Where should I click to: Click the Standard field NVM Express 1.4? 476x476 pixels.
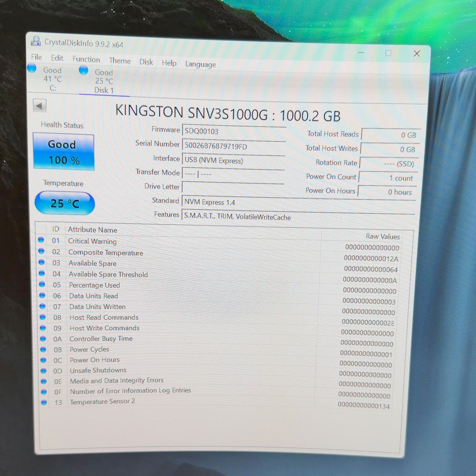298,204
